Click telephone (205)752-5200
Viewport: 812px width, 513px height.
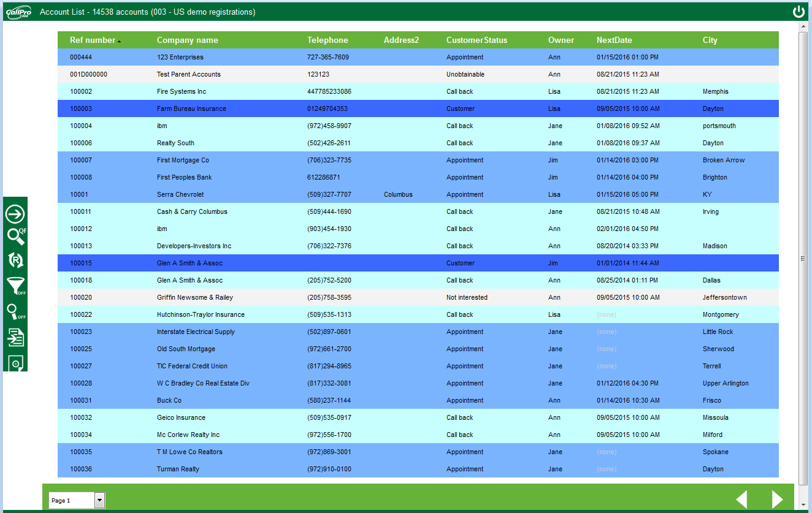point(329,280)
